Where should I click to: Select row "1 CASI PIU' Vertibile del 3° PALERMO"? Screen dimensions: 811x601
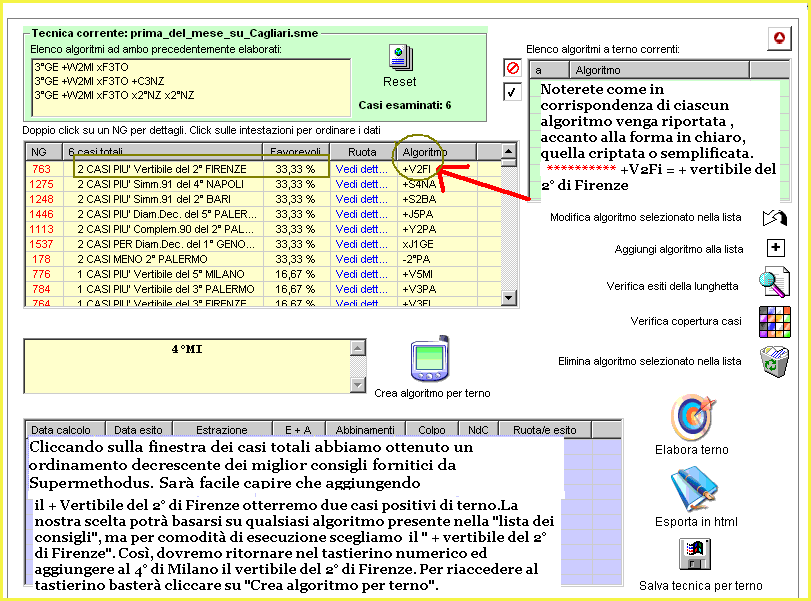tap(166, 289)
